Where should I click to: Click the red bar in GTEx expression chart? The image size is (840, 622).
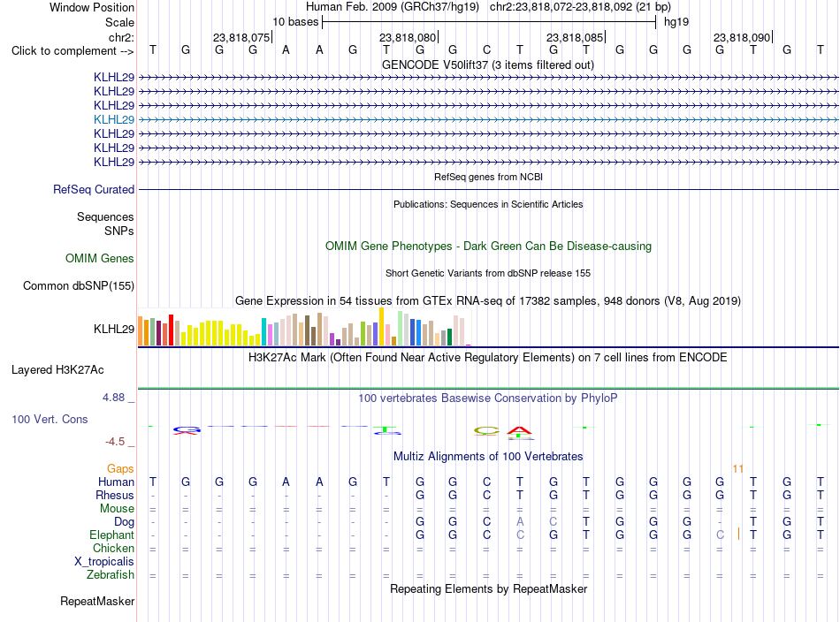click(x=171, y=330)
